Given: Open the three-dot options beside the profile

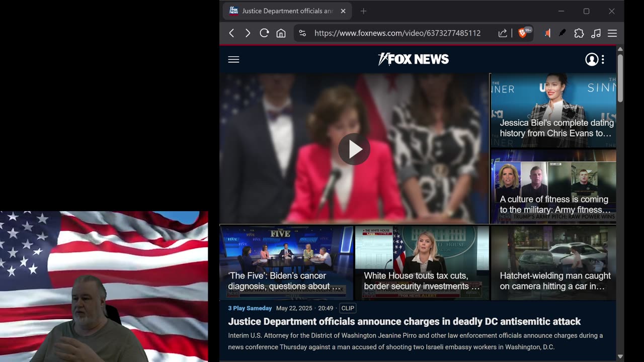Looking at the screenshot, I should [603, 59].
